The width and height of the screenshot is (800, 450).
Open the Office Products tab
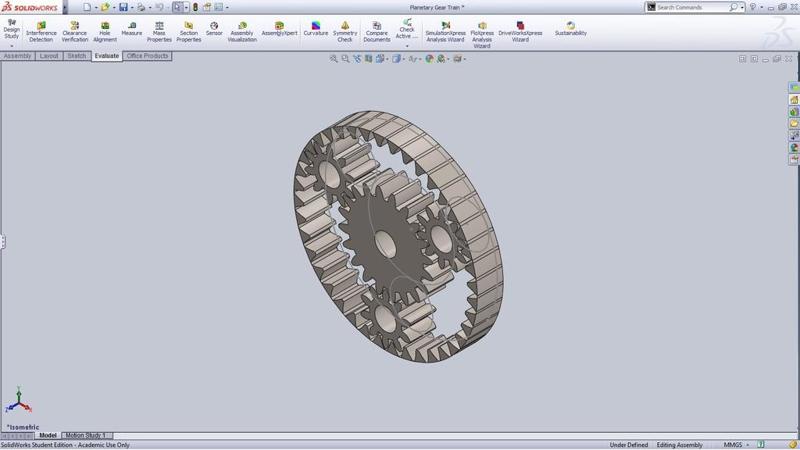147,56
